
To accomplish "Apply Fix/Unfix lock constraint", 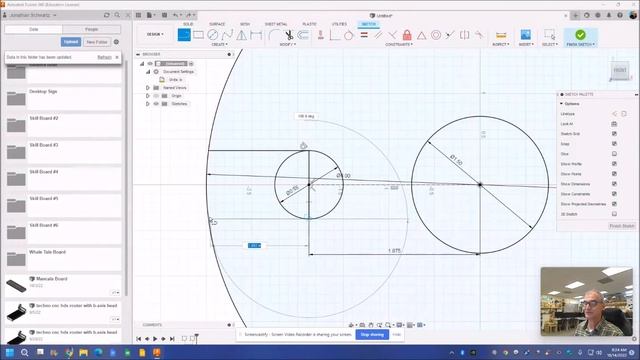I will pos(407,35).
